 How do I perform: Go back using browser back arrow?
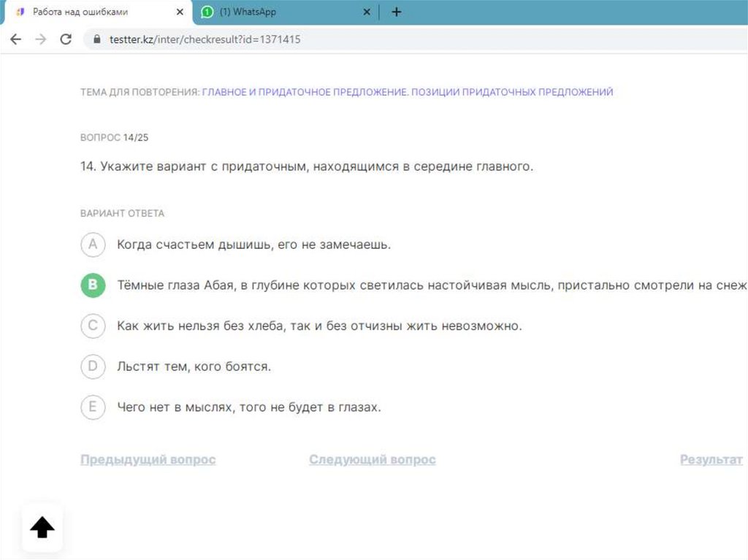[16, 39]
